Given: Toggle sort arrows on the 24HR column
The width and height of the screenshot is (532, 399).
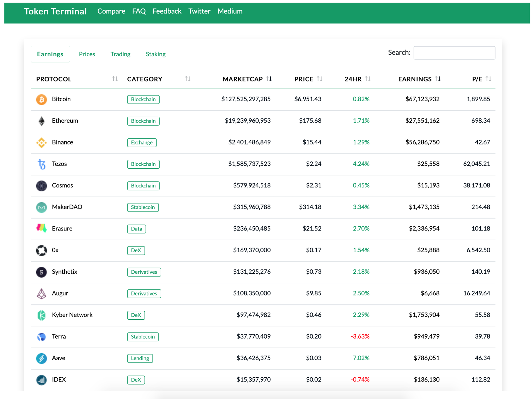Looking at the screenshot, I should tap(368, 79).
